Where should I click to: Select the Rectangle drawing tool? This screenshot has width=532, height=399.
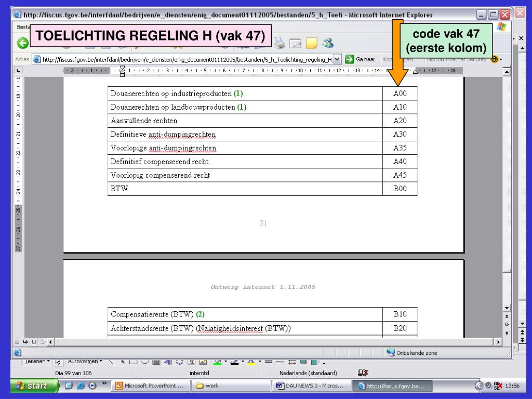134,362
